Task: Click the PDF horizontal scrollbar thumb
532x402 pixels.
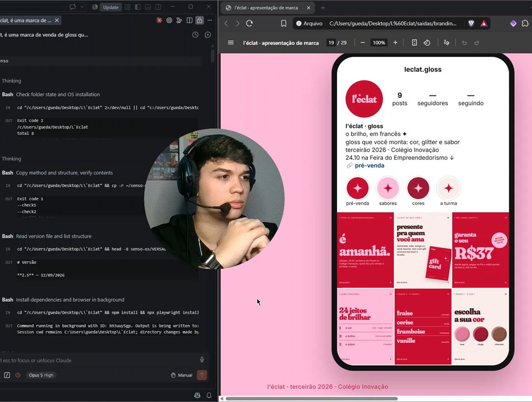Action: pyautogui.click(x=311, y=399)
